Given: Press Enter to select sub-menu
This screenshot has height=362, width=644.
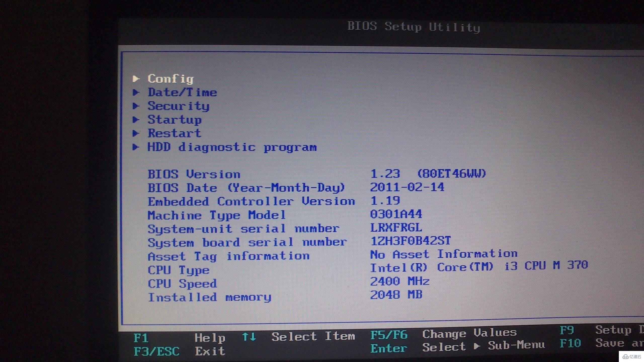Looking at the screenshot, I should 376,351.
